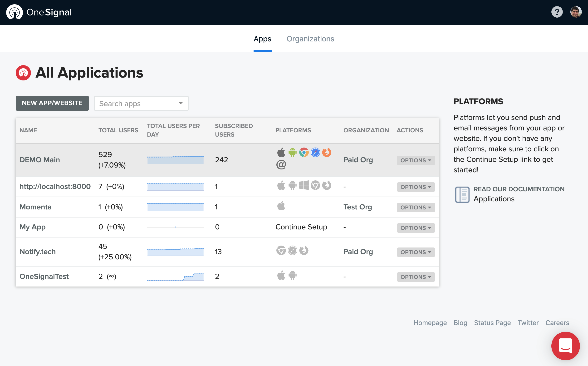Expand Options dropdown for My App

416,228
